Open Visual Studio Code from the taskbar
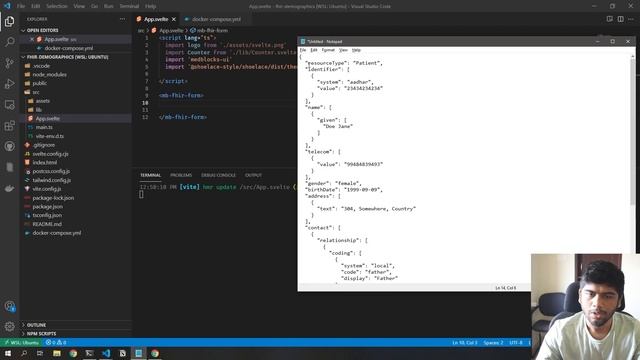Screen dimensions: 640x360 click(x=106, y=353)
